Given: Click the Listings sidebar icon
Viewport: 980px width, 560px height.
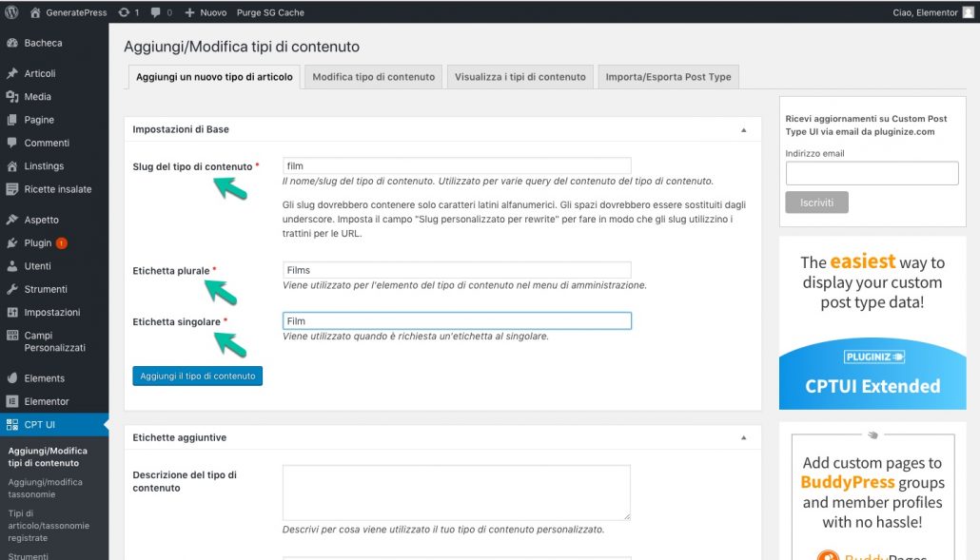Looking at the screenshot, I should (14, 165).
